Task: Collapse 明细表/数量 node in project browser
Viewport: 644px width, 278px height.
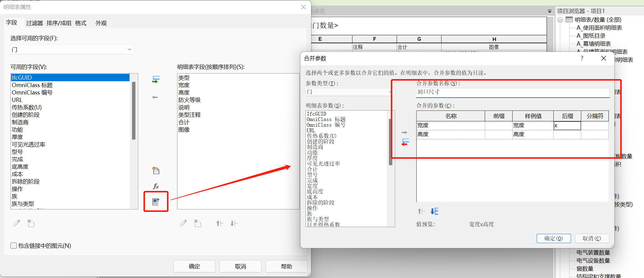Action: (x=560, y=20)
